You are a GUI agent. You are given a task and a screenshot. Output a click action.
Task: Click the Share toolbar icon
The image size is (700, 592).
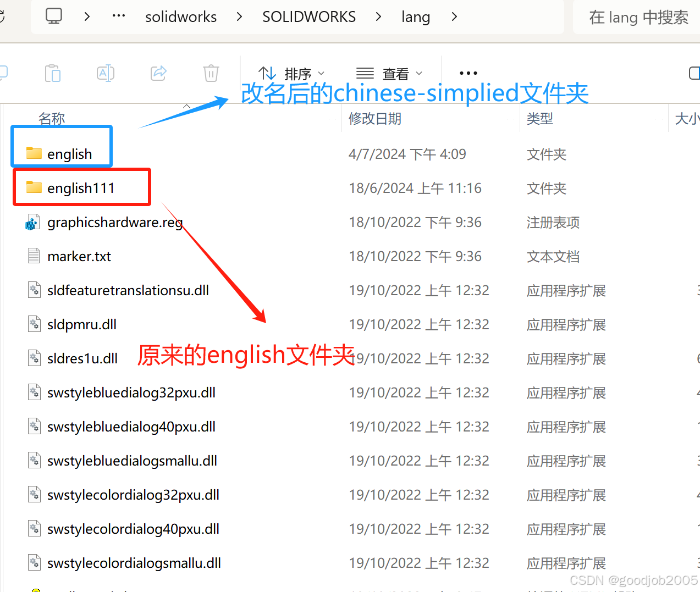tap(158, 73)
